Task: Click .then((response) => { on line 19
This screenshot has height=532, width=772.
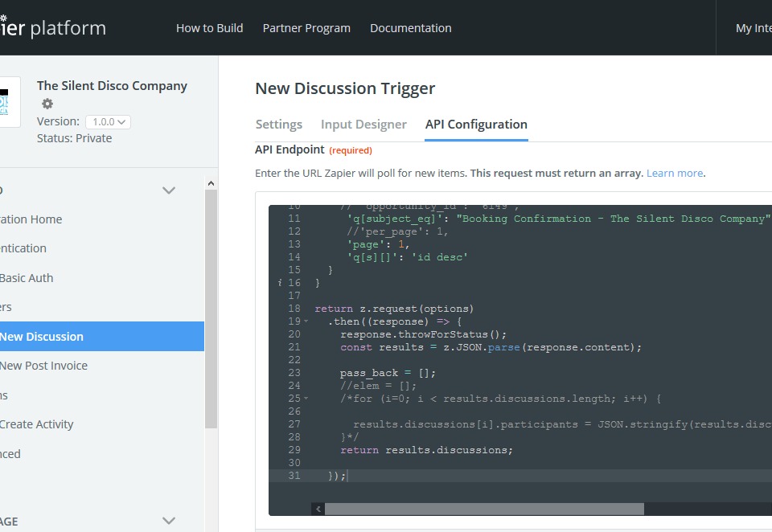Action: pos(395,321)
